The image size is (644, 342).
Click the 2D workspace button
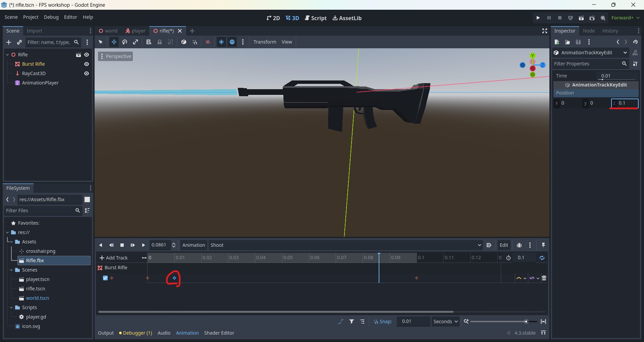click(x=273, y=18)
